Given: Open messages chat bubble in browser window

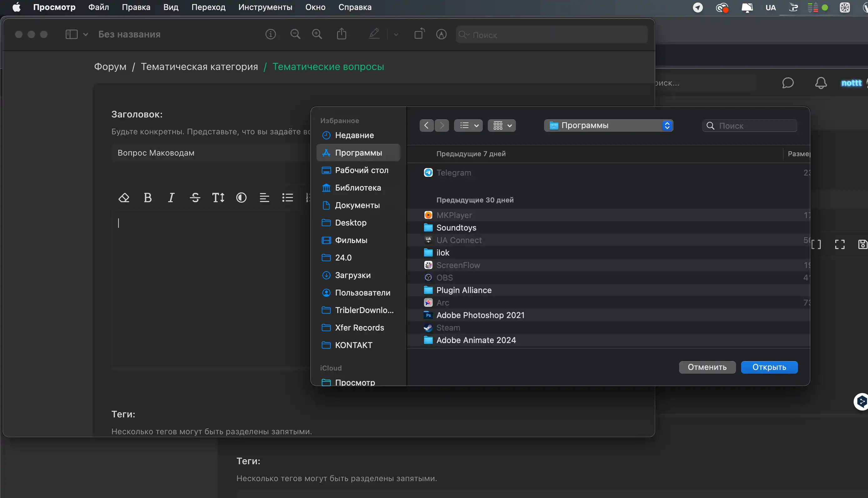Looking at the screenshot, I should (x=788, y=83).
